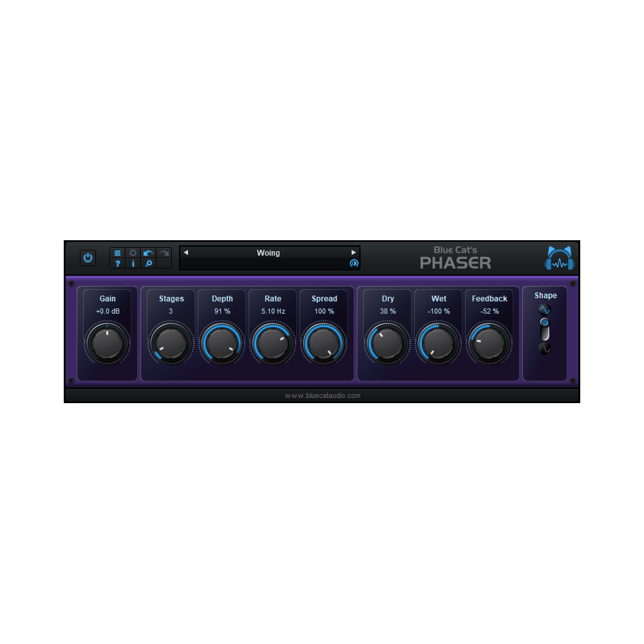Toggle the plugin power button
The image size is (644, 644).
point(88,257)
